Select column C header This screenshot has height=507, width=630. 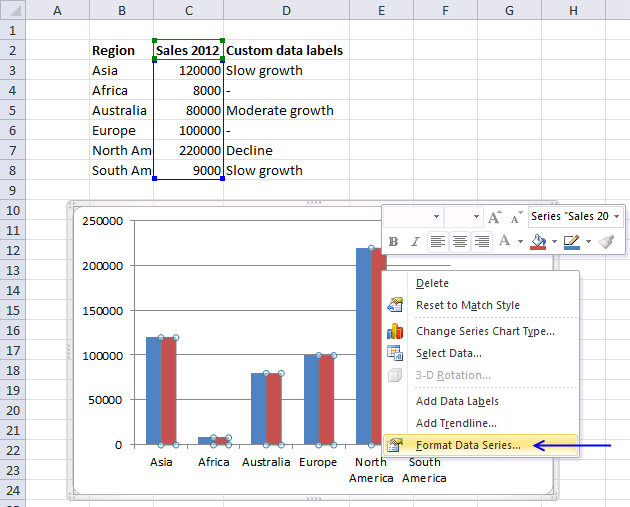click(x=188, y=10)
